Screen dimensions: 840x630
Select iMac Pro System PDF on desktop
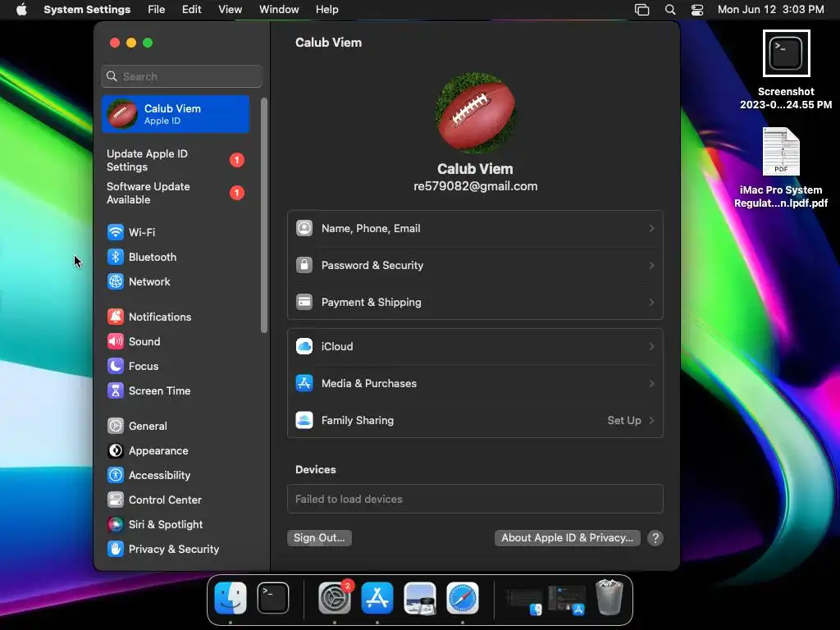[x=781, y=167]
